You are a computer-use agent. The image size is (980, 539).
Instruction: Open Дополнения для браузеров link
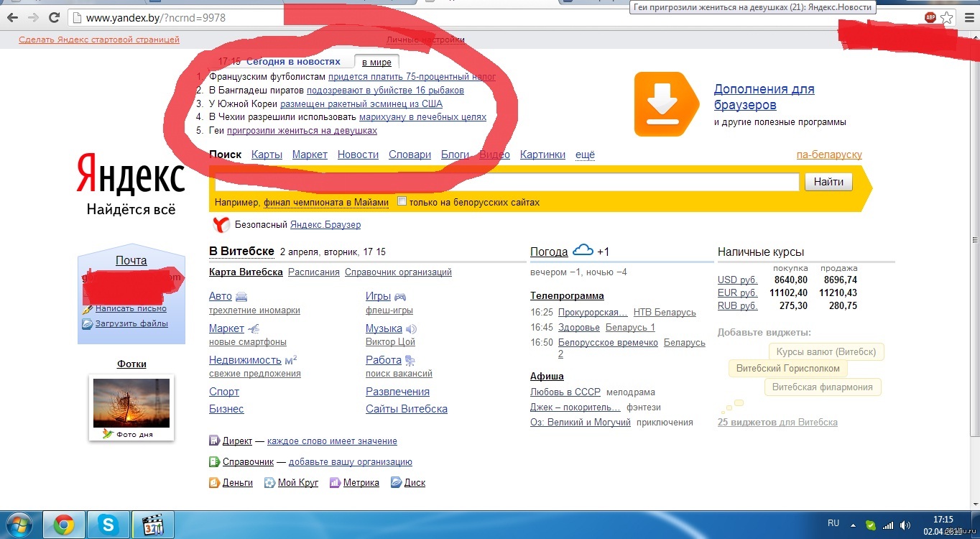point(764,97)
